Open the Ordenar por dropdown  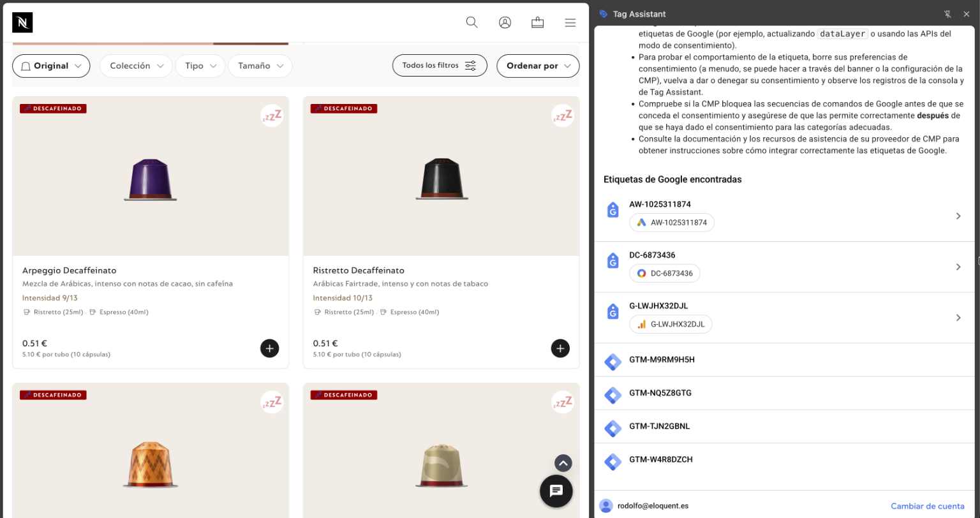[538, 66]
